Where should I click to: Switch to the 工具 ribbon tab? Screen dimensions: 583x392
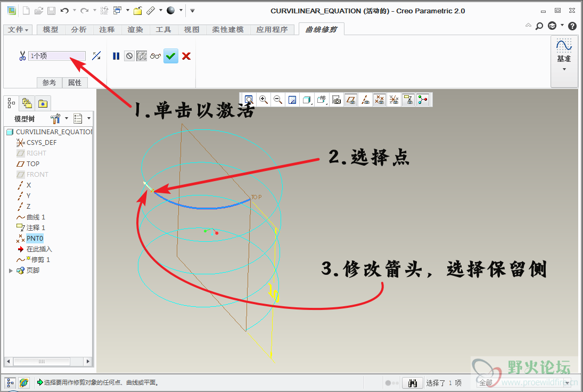[x=163, y=29]
